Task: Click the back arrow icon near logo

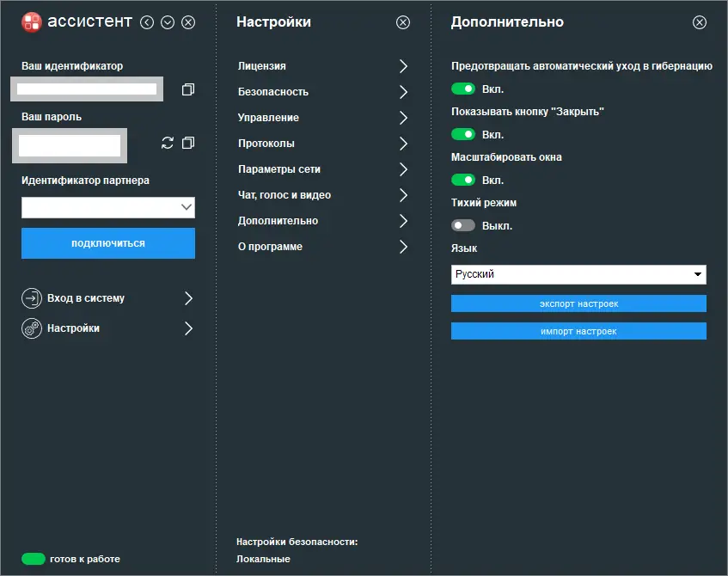Action: tap(147, 22)
